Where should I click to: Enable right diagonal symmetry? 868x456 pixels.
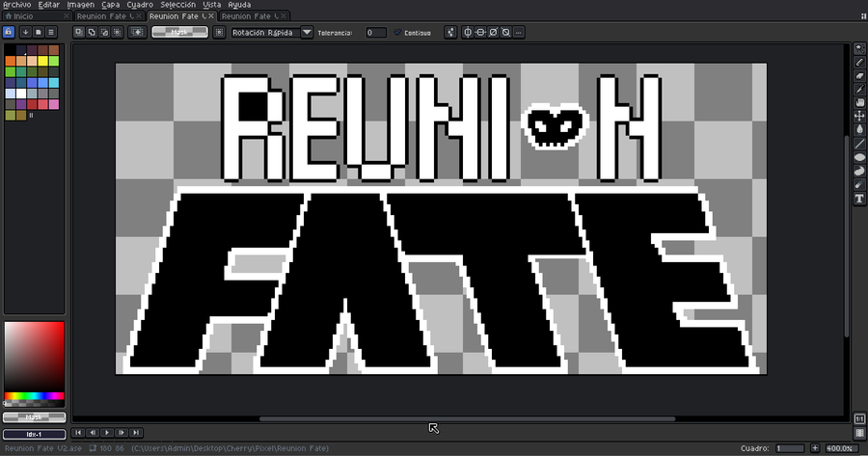tap(493, 32)
